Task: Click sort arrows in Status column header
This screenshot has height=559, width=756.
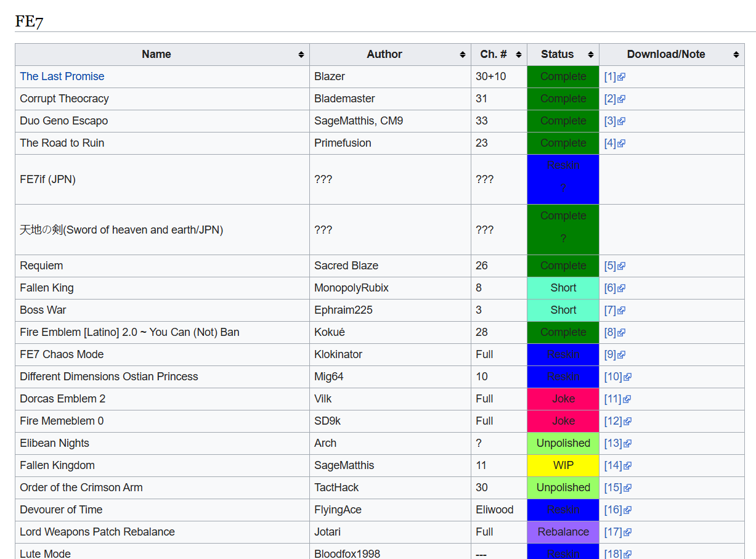Action: [590, 55]
